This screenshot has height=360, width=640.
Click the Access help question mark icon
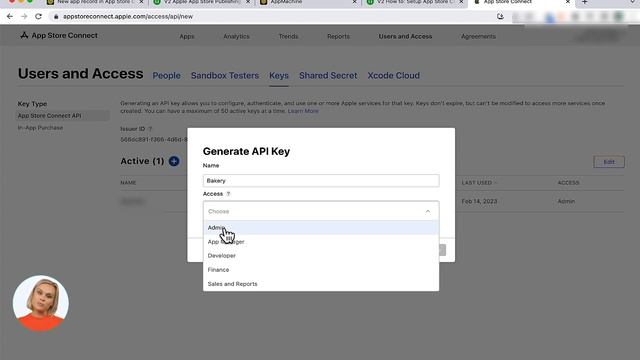pyautogui.click(x=228, y=194)
